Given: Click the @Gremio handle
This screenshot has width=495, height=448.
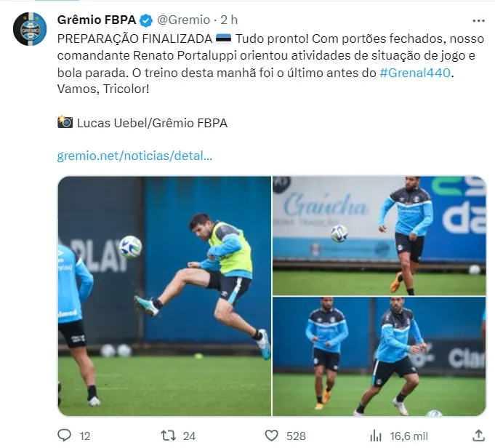Looking at the screenshot, I should [x=183, y=20].
